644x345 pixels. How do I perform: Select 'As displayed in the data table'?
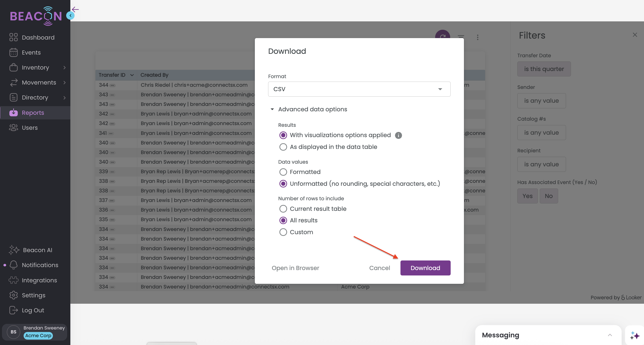click(x=283, y=147)
